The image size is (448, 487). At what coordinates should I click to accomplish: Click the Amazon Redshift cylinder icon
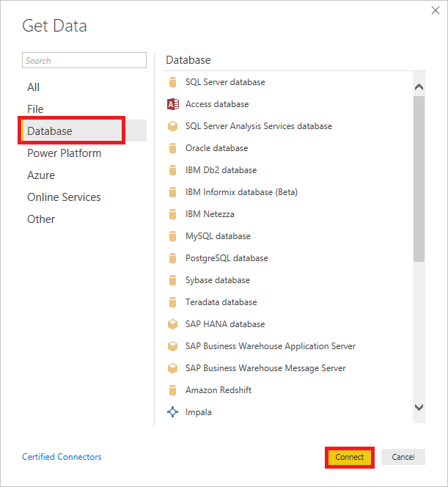coord(172,390)
